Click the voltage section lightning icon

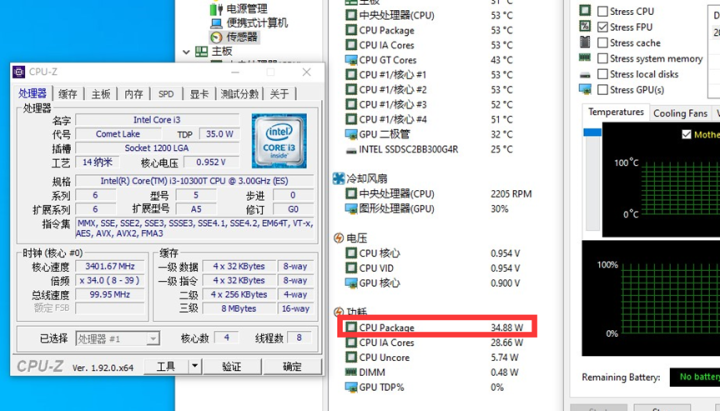tap(339, 238)
